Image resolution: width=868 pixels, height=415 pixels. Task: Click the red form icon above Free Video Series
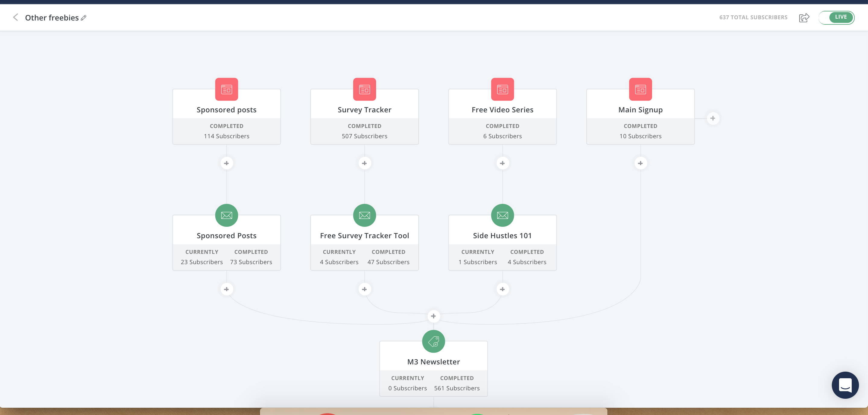click(x=502, y=89)
